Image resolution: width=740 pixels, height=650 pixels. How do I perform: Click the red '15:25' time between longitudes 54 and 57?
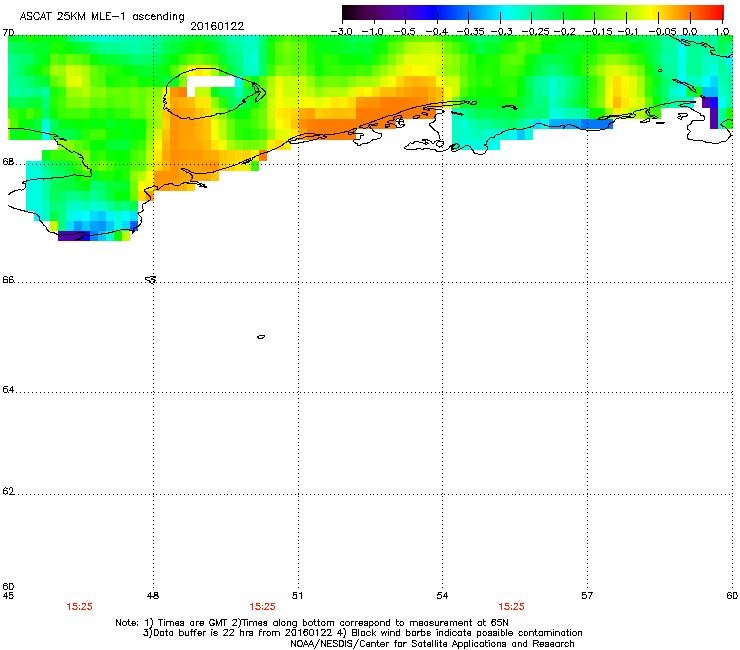[512, 607]
